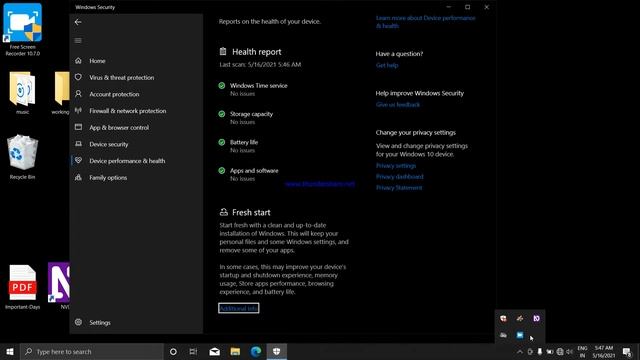Click the Apps and software status row
The width and height of the screenshot is (640, 360).
[248, 174]
